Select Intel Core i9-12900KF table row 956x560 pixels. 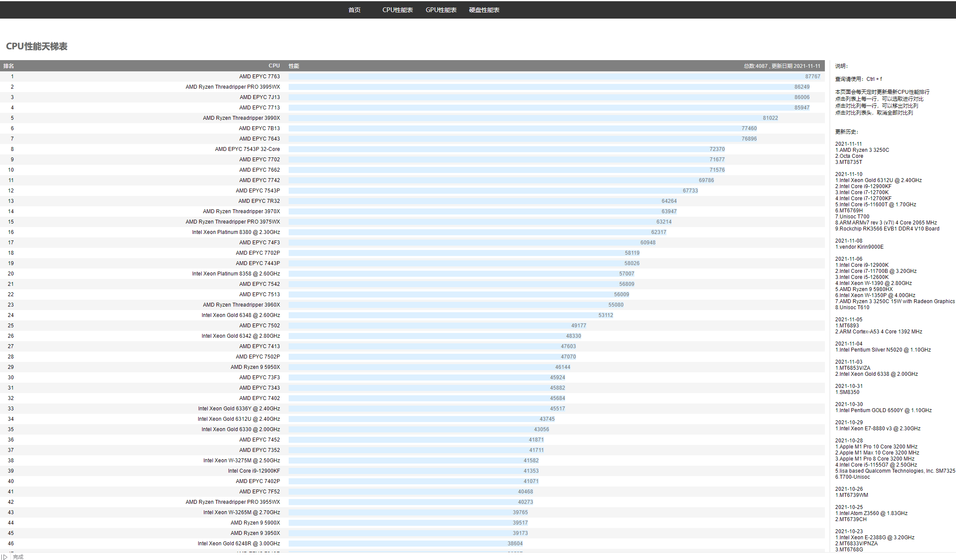[412, 471]
